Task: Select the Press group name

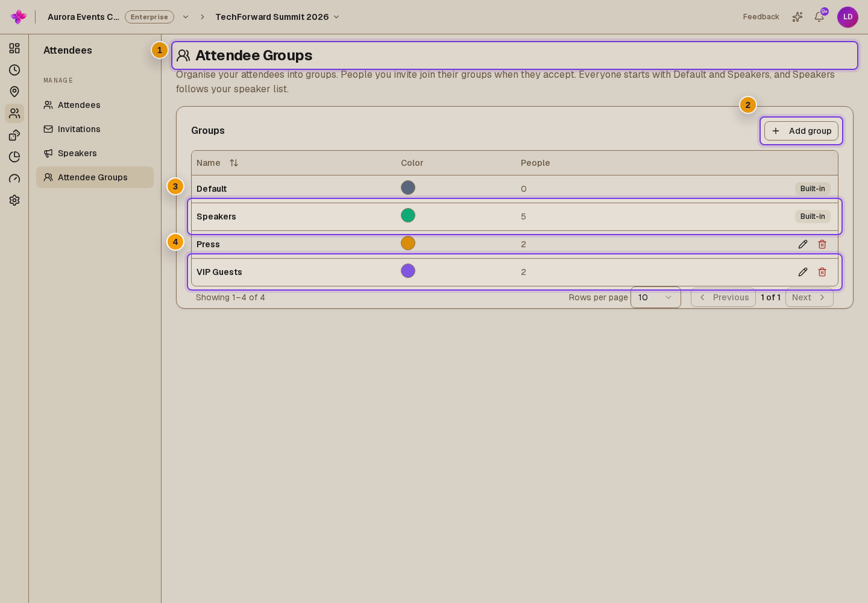Action: 208,244
